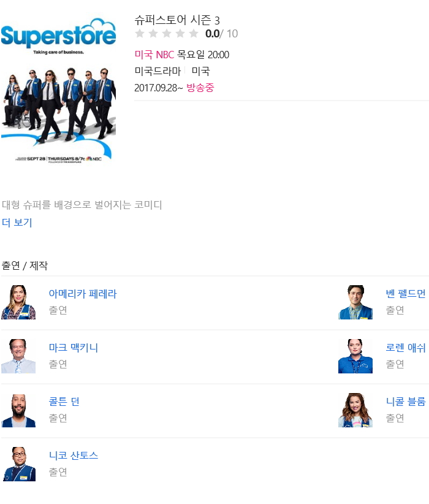Open 마크 맥키니 profile link
Viewport: 429px width, 504px height.
74,348
